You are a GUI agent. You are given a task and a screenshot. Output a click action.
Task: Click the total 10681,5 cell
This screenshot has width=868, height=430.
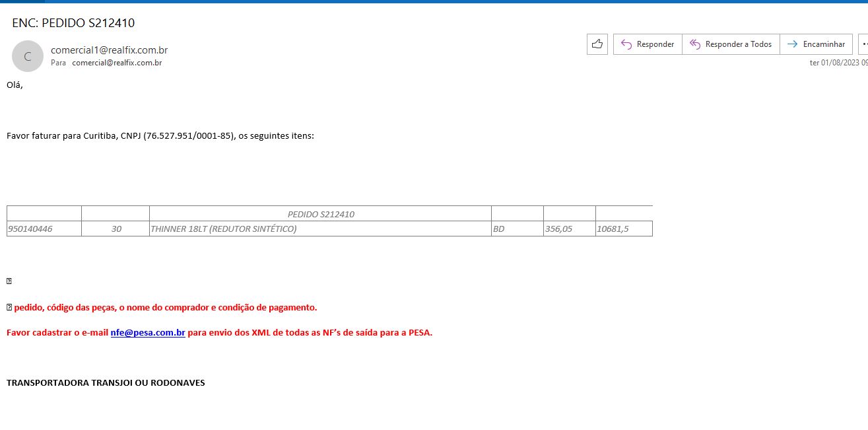613,229
